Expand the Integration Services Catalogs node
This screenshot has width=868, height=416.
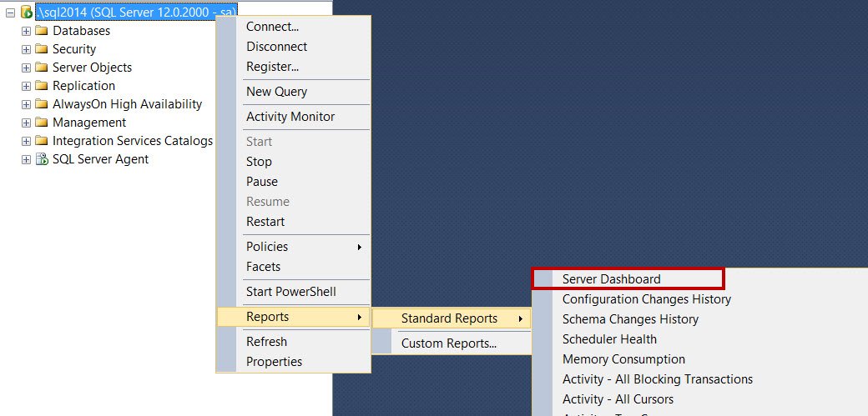pos(26,141)
